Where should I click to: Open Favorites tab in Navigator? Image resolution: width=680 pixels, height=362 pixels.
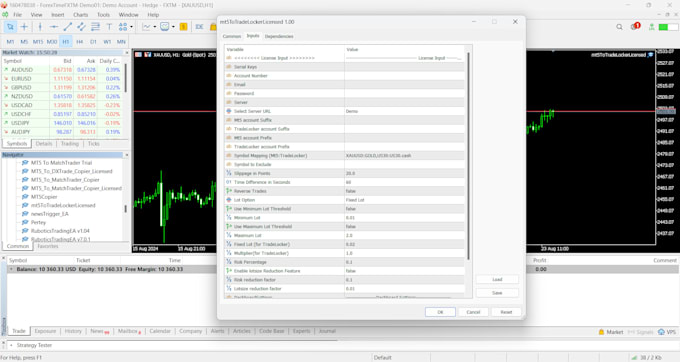[48, 246]
